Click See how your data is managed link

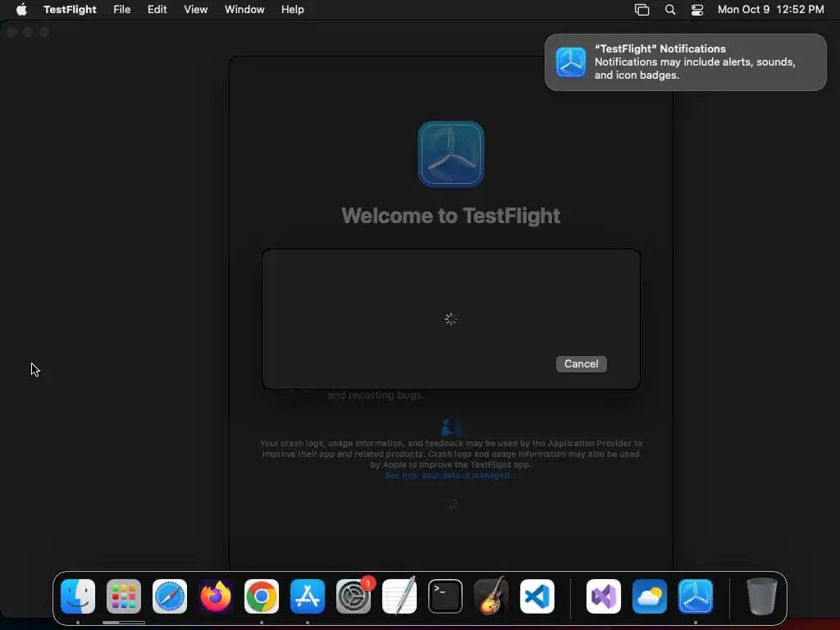(450, 475)
